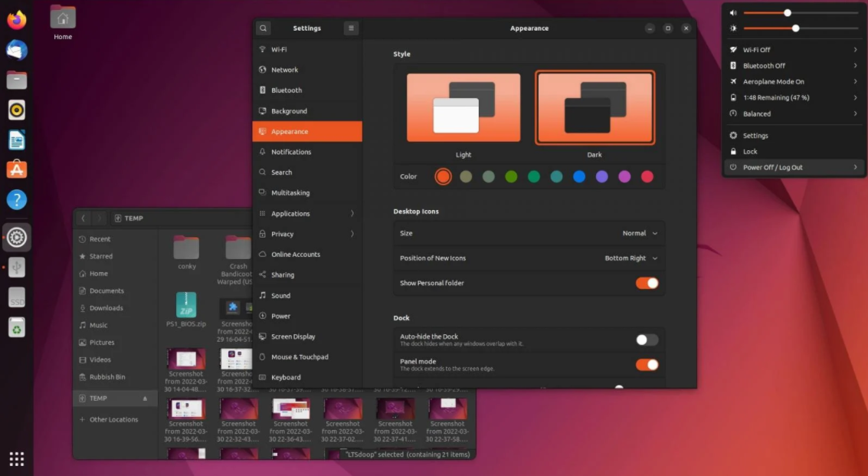
Task: Go forward in the Files window
Action: click(100, 218)
